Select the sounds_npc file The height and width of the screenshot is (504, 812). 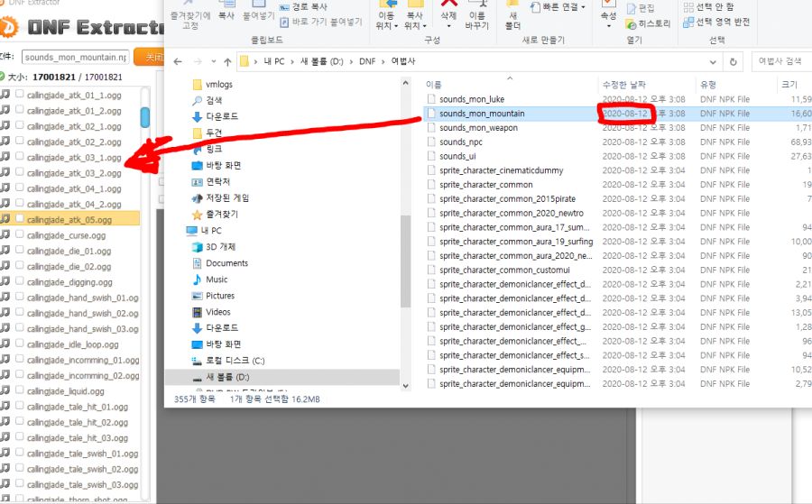(461, 142)
